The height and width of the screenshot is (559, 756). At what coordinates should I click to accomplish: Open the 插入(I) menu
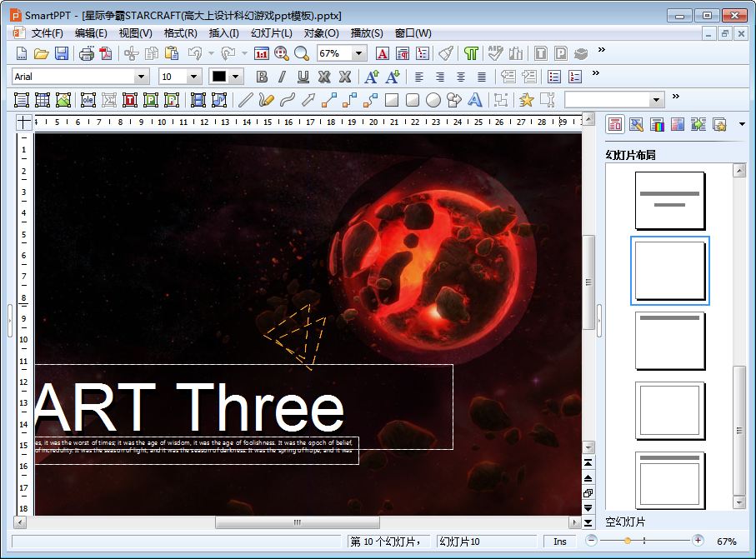223,33
